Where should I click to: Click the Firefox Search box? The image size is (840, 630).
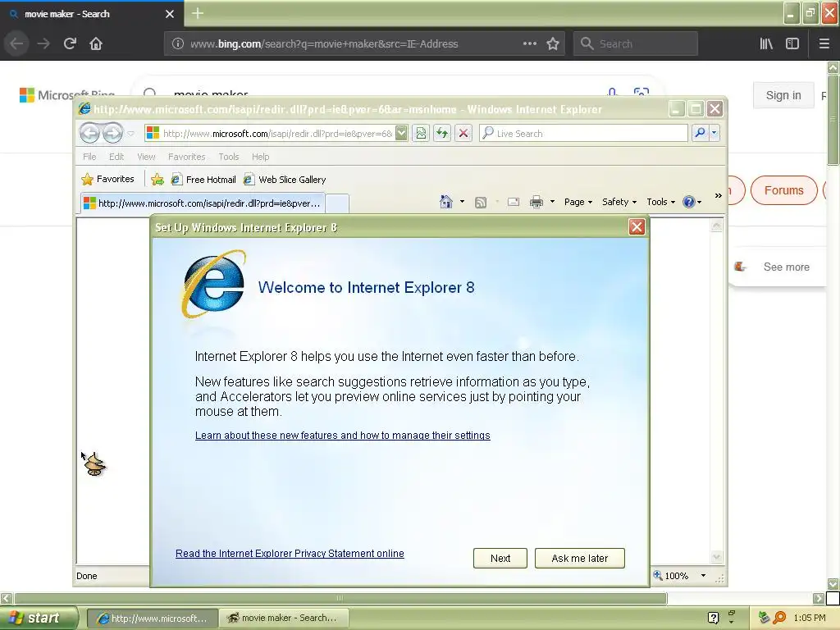pos(636,43)
